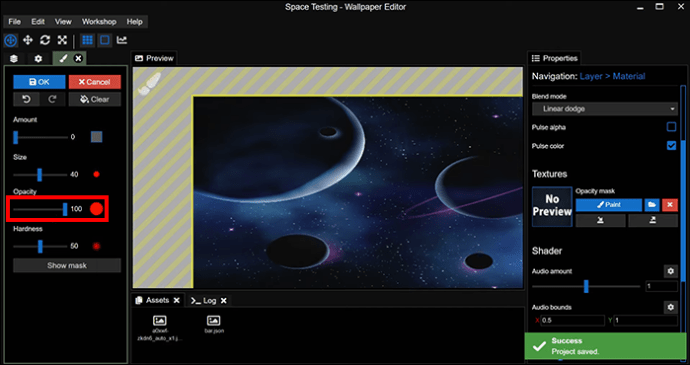Click the Show mask button
The height and width of the screenshot is (365, 690).
(67, 265)
